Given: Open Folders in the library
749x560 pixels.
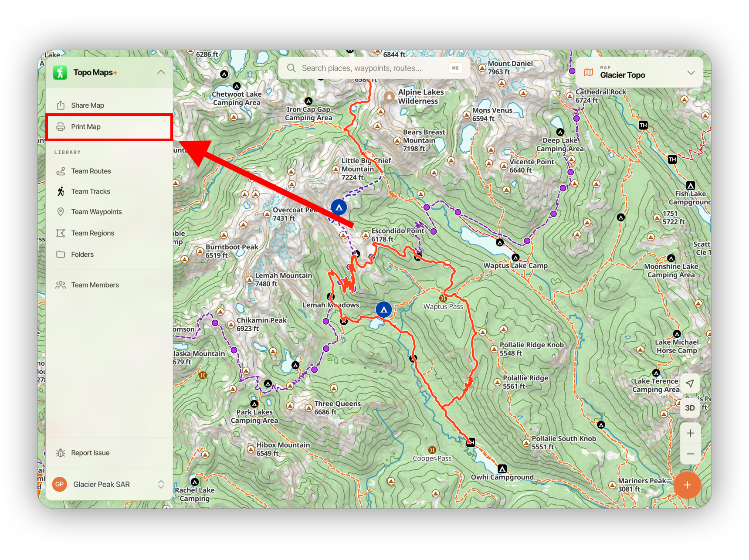Looking at the screenshot, I should pos(109,255).
